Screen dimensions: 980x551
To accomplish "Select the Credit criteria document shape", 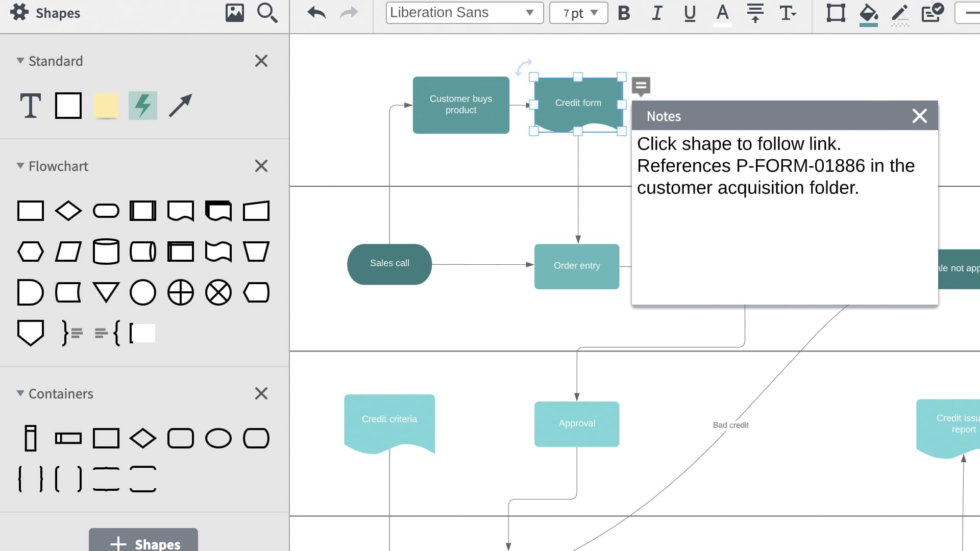I will [x=389, y=423].
